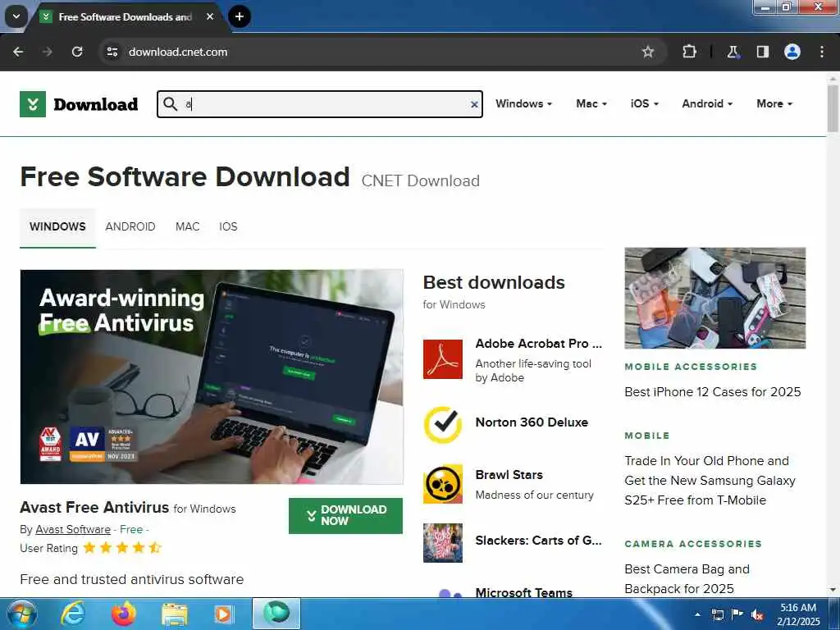Close the Free Software Downloads tab
The height and width of the screenshot is (630, 840).
[210, 16]
